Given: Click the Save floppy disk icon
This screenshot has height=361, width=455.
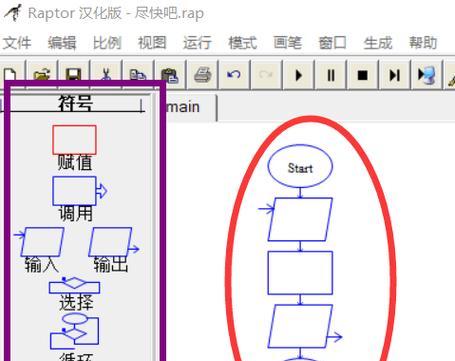Looking at the screenshot, I should coord(74,75).
